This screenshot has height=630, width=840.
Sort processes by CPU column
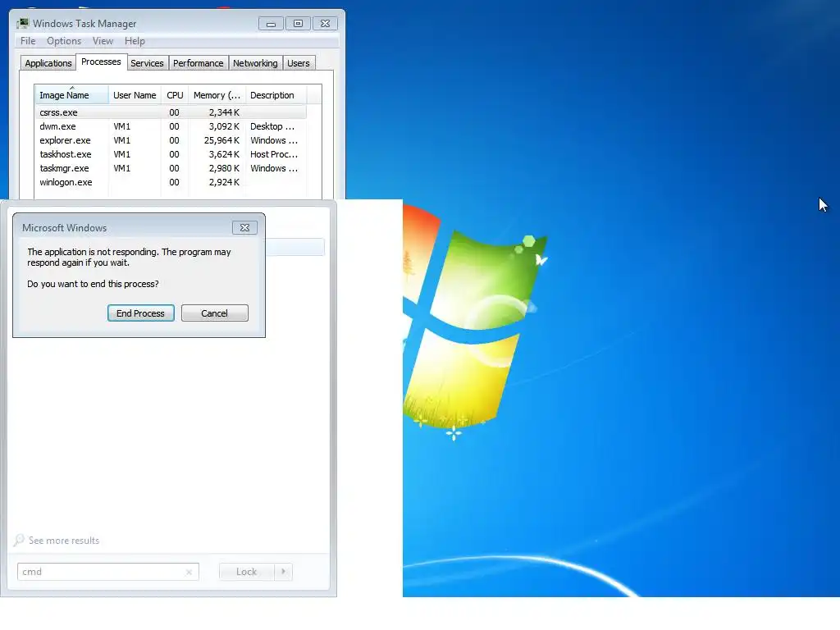[175, 95]
